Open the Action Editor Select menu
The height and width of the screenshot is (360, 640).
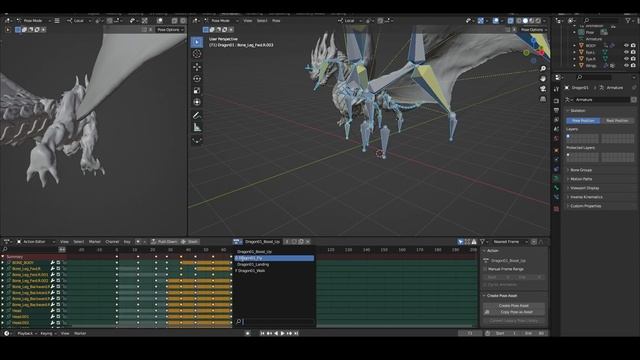pyautogui.click(x=78, y=242)
